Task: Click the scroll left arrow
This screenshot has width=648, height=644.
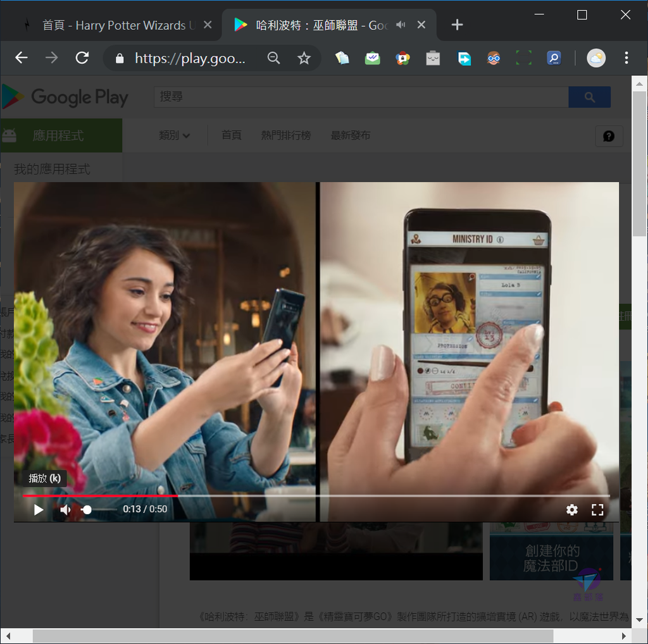Action: 8,636
